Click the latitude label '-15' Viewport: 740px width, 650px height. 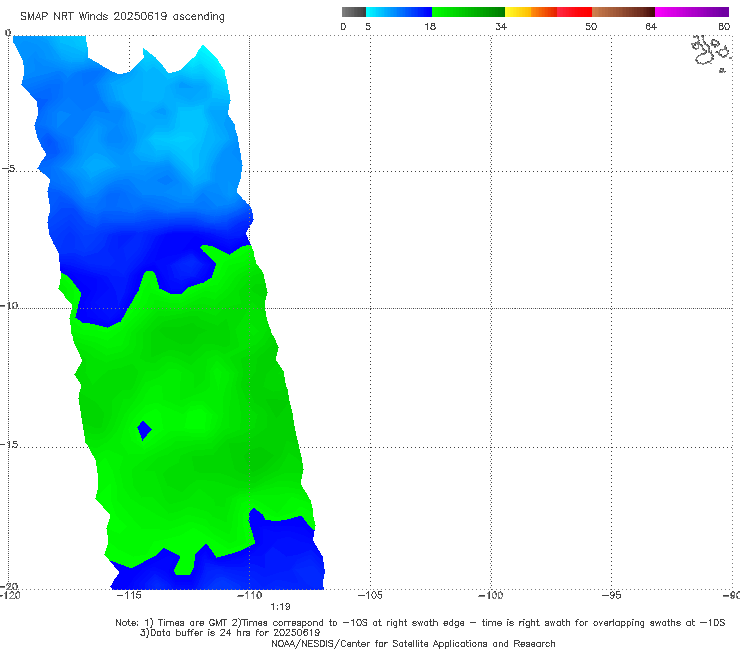8,444
